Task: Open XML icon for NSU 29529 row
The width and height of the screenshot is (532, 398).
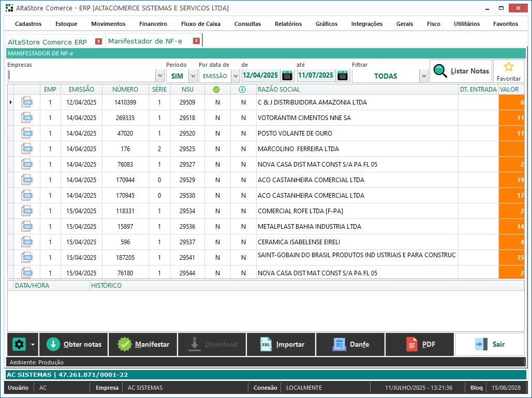Action: [x=26, y=180]
